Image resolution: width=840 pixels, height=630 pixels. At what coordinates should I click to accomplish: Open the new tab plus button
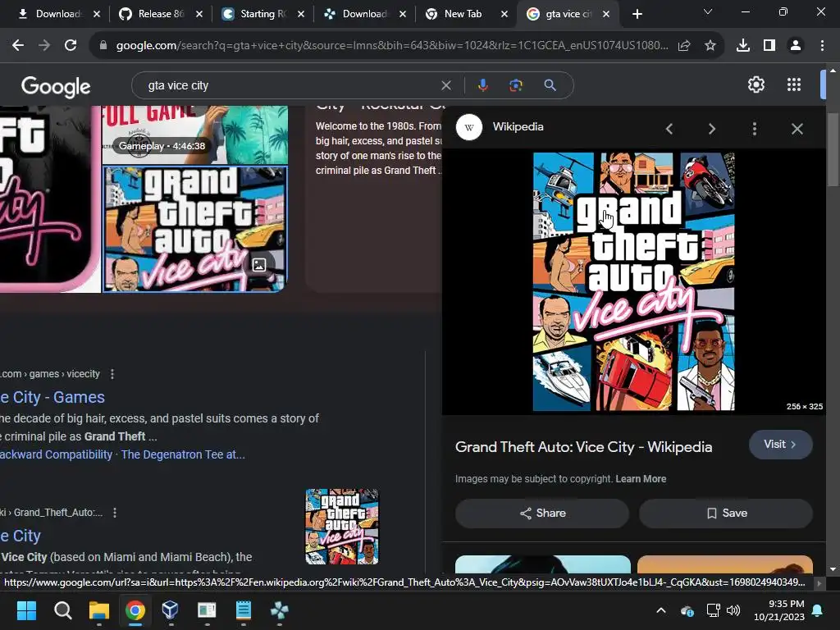pyautogui.click(x=637, y=14)
